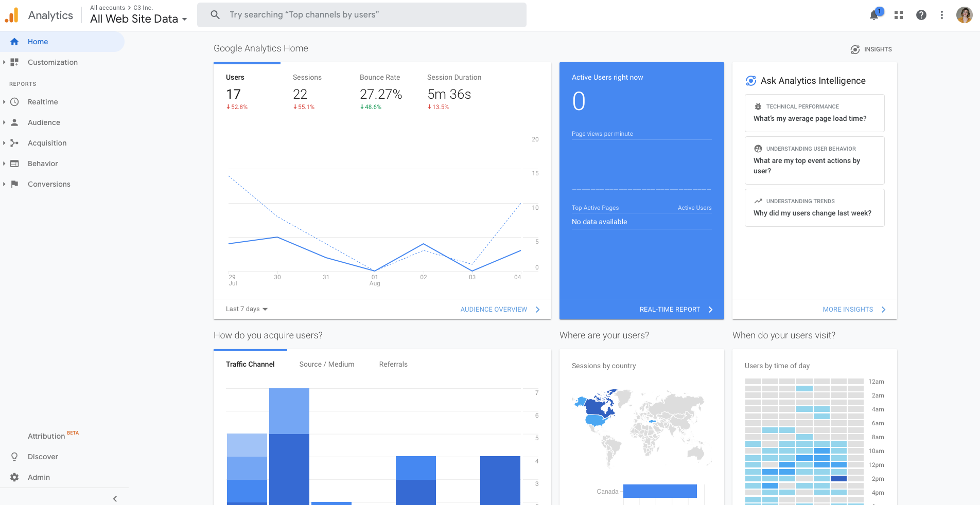
Task: Click the help question mark icon
Action: click(921, 15)
